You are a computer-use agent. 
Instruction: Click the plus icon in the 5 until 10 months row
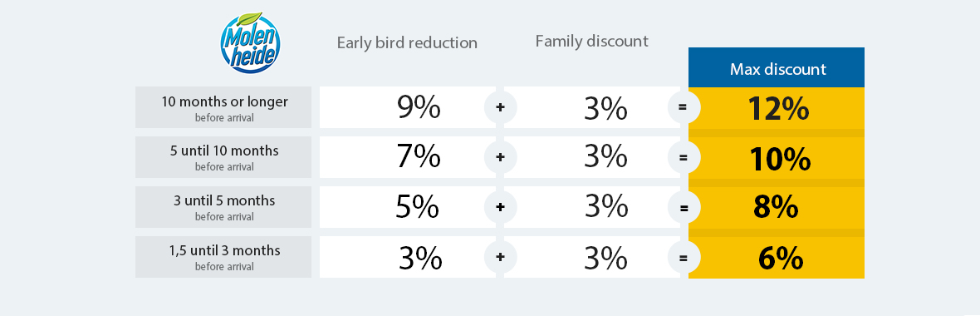[x=500, y=158]
